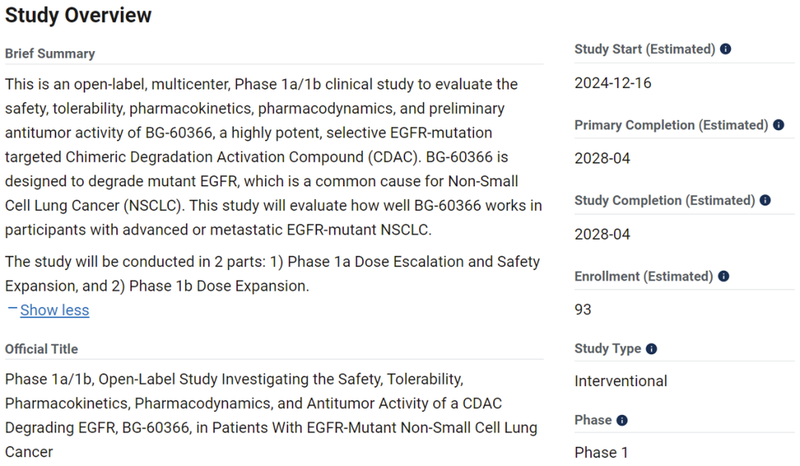Open info tooltip for Primary Completion (Estimated)
This screenshot has height=466, width=800.
click(777, 125)
